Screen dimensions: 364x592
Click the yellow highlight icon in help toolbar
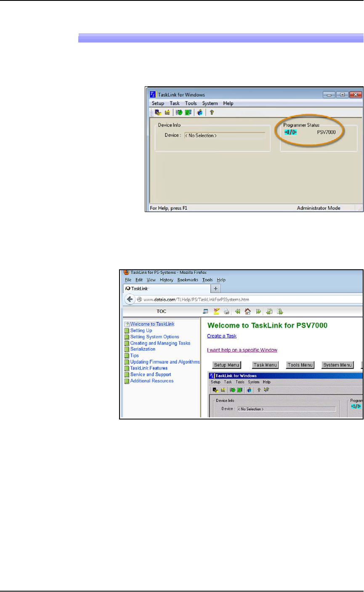[x=217, y=312]
